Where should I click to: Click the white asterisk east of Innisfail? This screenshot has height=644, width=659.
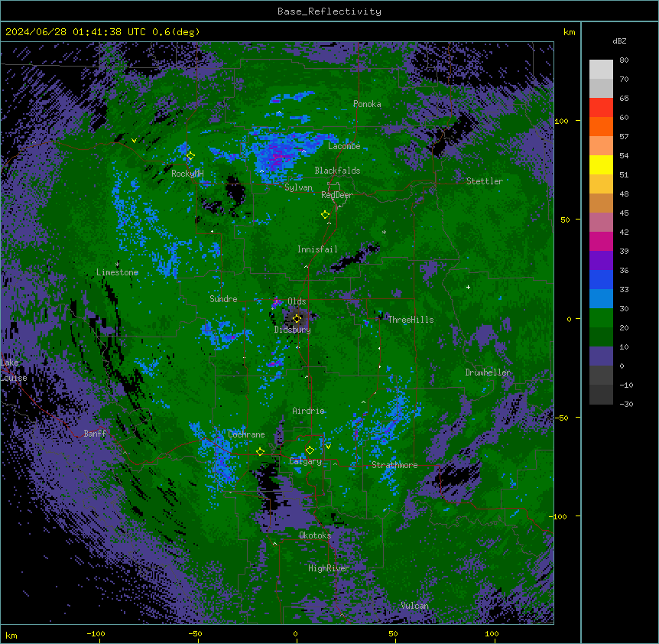384,233
